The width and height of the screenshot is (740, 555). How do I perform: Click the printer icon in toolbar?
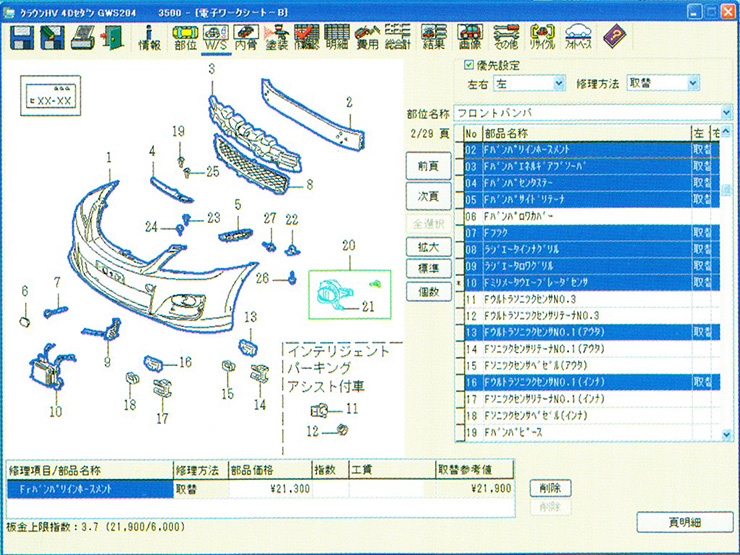tap(83, 37)
